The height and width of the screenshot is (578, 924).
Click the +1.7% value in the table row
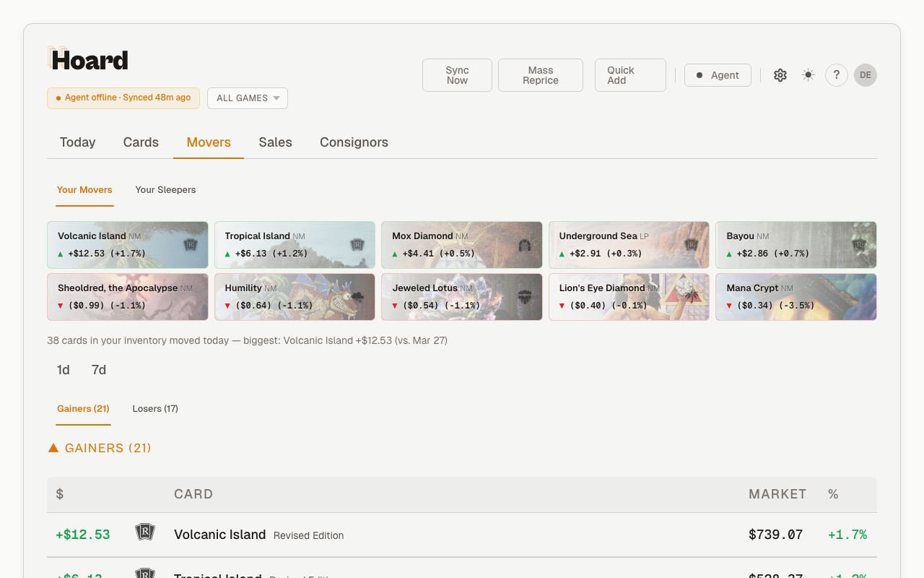(x=847, y=535)
